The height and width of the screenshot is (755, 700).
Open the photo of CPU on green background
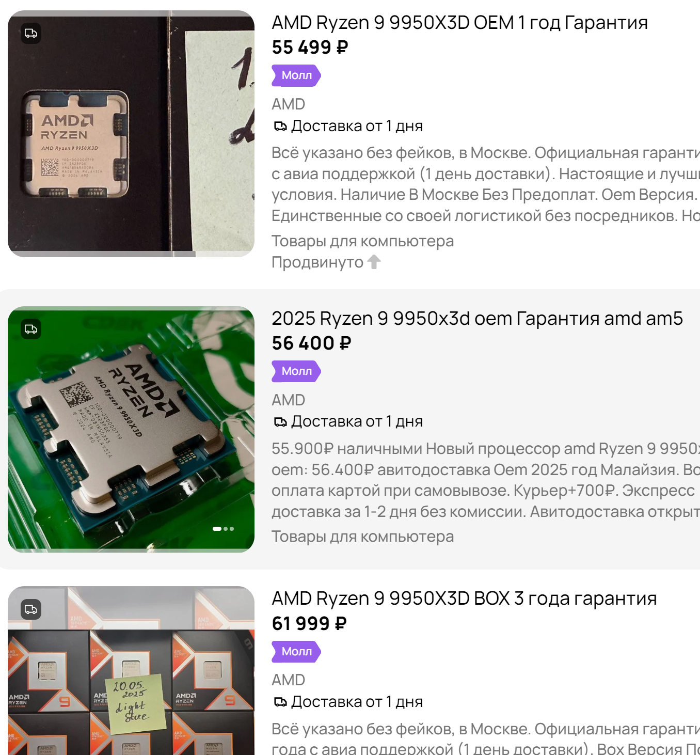tap(131, 430)
